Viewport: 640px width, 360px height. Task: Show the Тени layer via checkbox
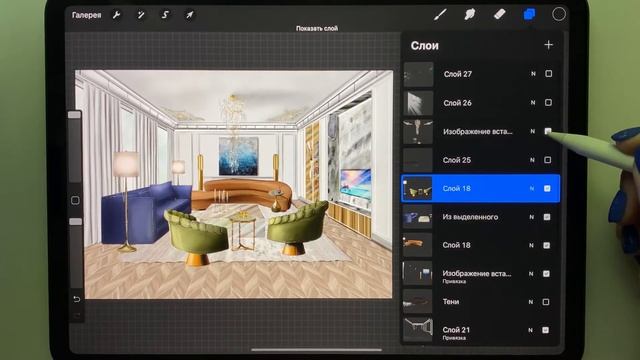coord(546,302)
